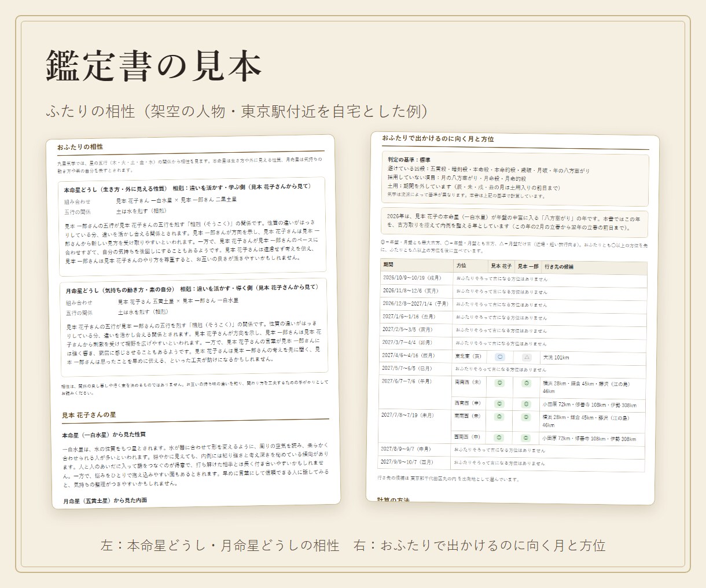Click the 見本 花子 column header
This screenshot has height=588, width=706.
[501, 266]
